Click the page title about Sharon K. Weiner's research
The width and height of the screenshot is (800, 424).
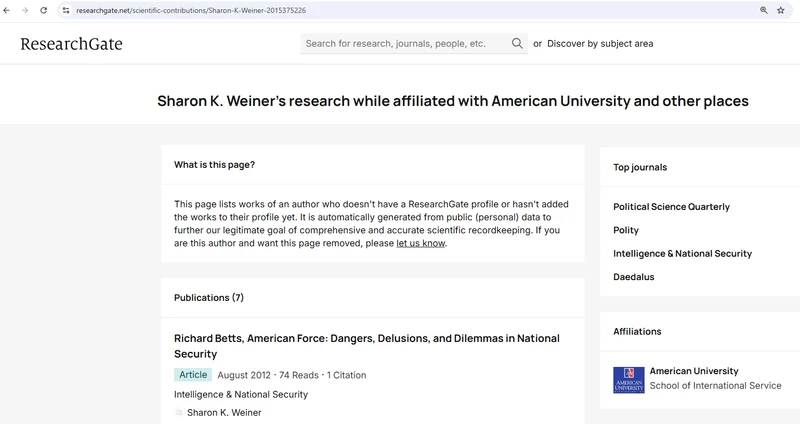point(453,101)
